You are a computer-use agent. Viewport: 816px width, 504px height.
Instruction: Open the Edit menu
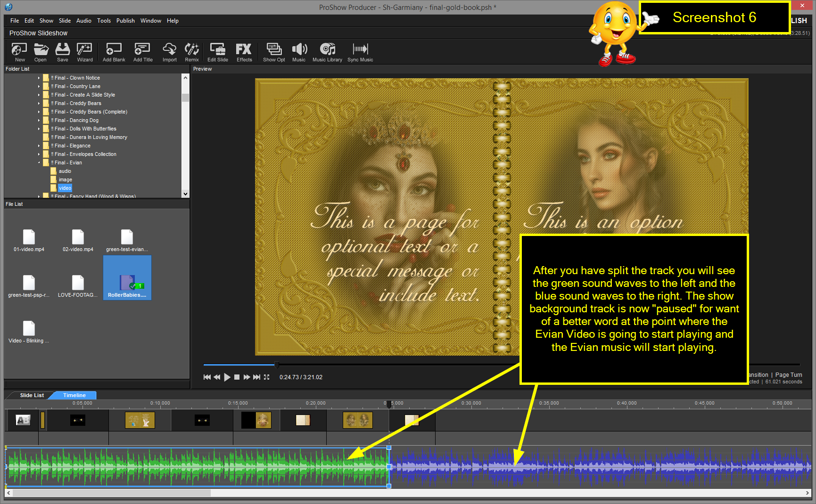click(x=29, y=21)
